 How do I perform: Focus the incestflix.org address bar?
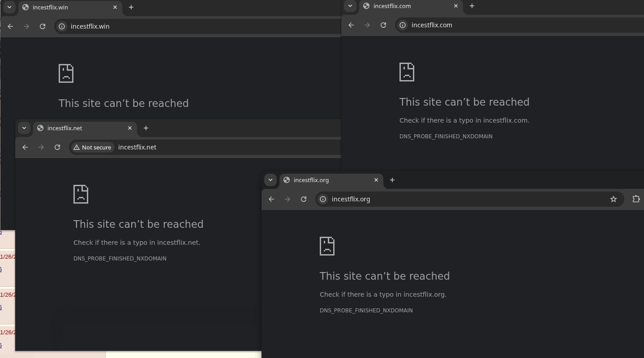click(469, 199)
